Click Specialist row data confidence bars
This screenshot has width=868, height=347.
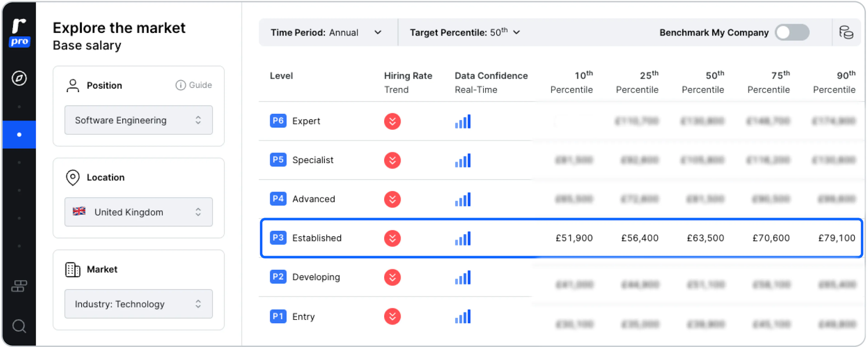[463, 161]
